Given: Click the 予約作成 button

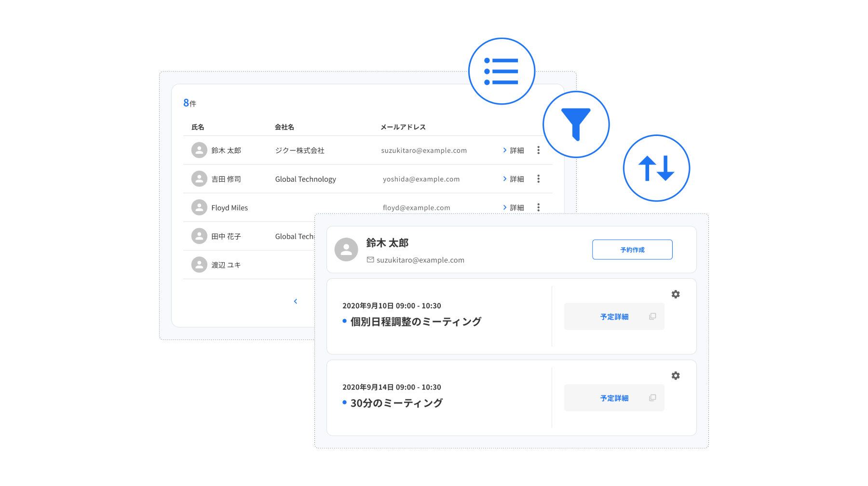Looking at the screenshot, I should pos(632,250).
